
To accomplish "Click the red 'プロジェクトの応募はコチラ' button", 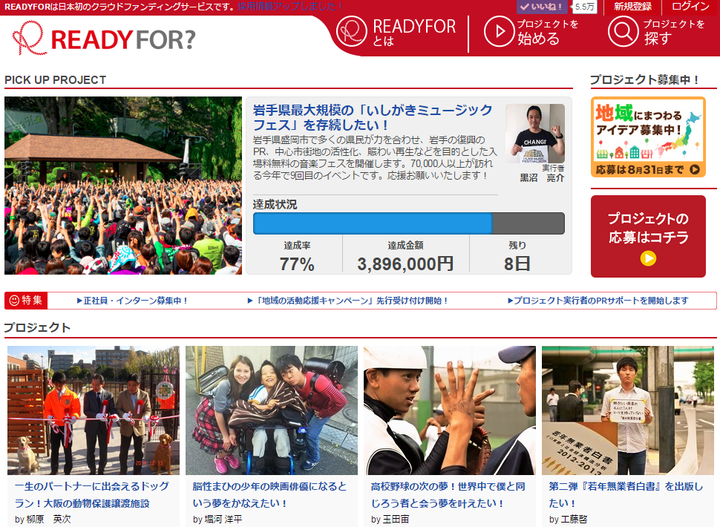I will (648, 236).
